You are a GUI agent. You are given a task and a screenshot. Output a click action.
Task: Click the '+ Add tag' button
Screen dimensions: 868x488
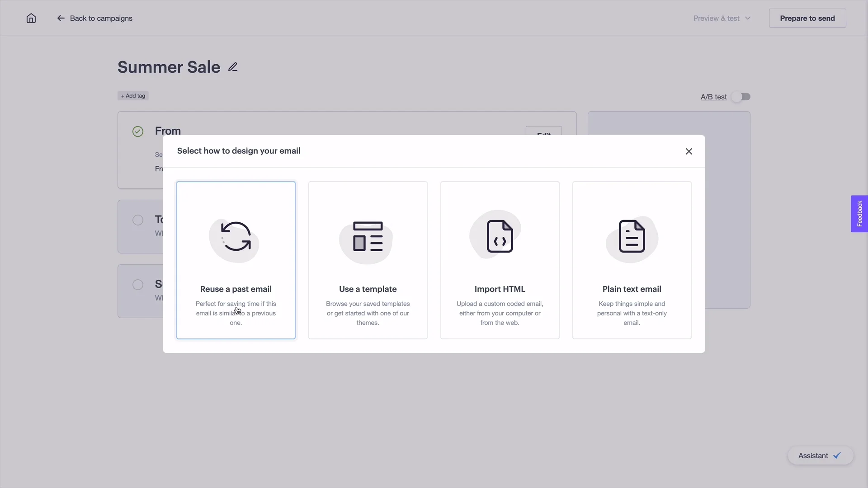coord(133,95)
